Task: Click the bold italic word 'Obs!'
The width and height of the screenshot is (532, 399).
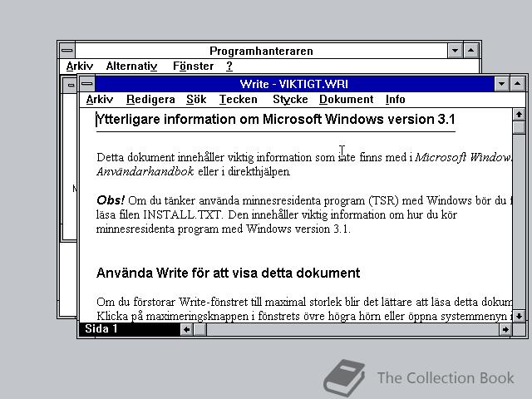Action: tap(111, 200)
